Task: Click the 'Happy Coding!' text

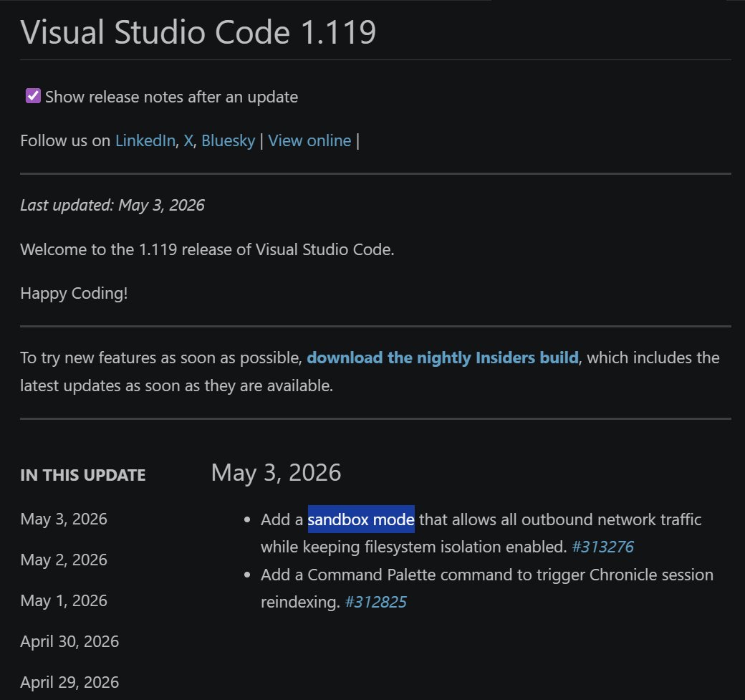Action: [74, 294]
